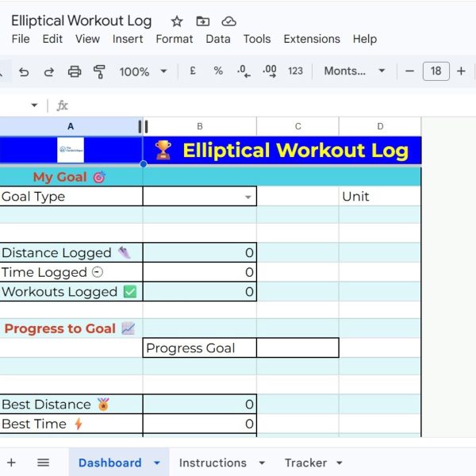Redo the last action

49,71
